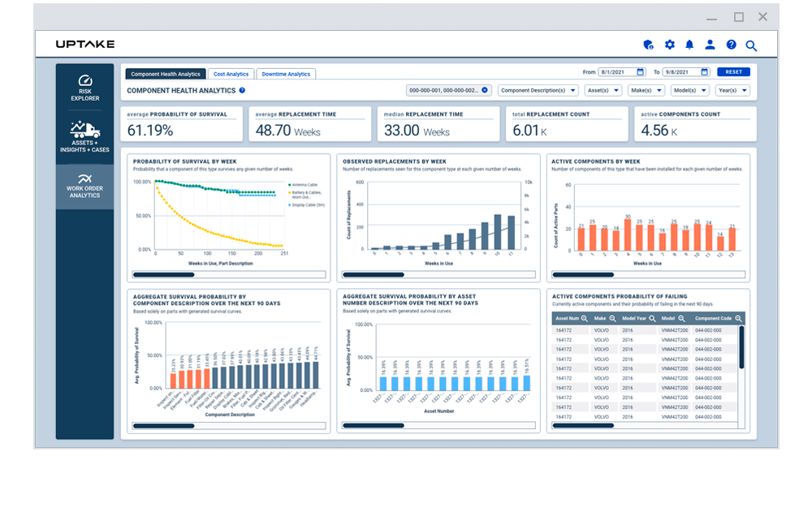Toggle the Display Cable legend entry
Screen dimensions: 812x520
[309, 204]
